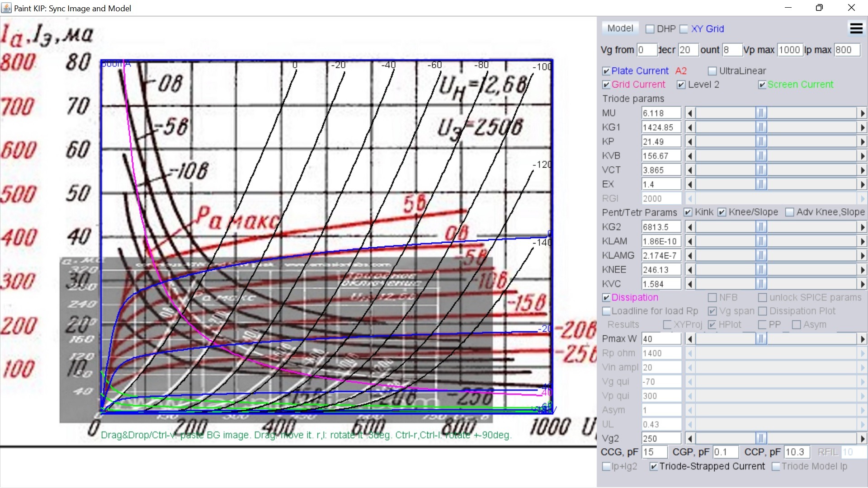868x488 pixels.
Task: Click Pmax W slider right arrow
Action: pyautogui.click(x=862, y=339)
